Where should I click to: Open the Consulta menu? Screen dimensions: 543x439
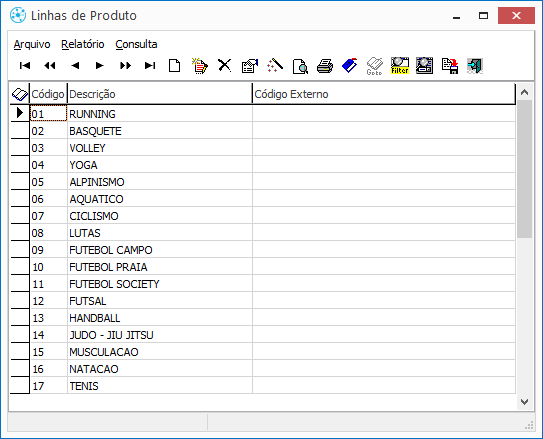136,44
